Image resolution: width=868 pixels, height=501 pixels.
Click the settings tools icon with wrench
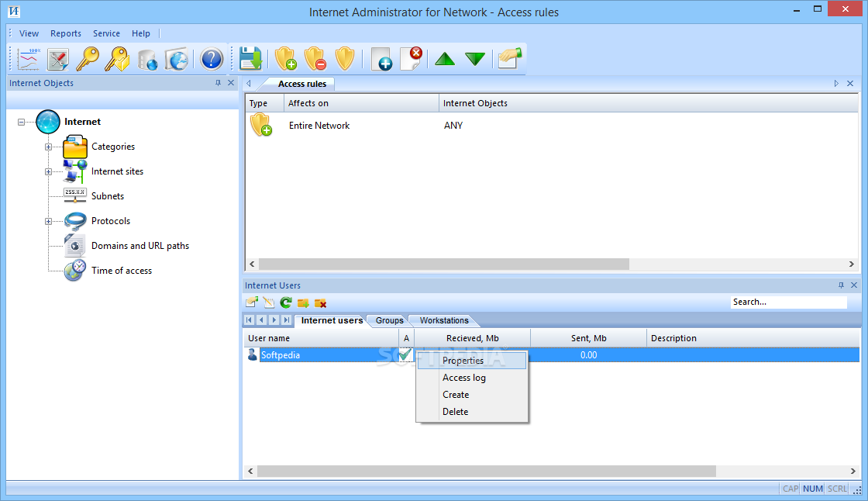click(x=57, y=59)
